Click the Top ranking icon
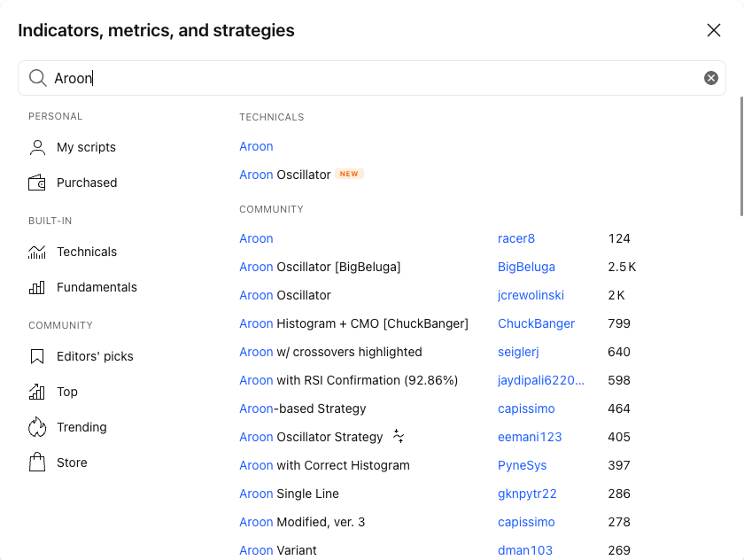The image size is (744, 560). coord(37,392)
